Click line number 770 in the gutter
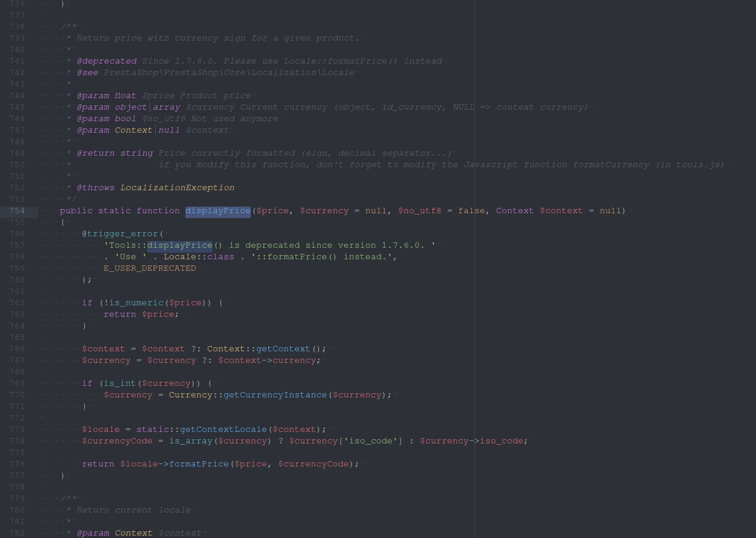756x538 pixels. click(17, 395)
